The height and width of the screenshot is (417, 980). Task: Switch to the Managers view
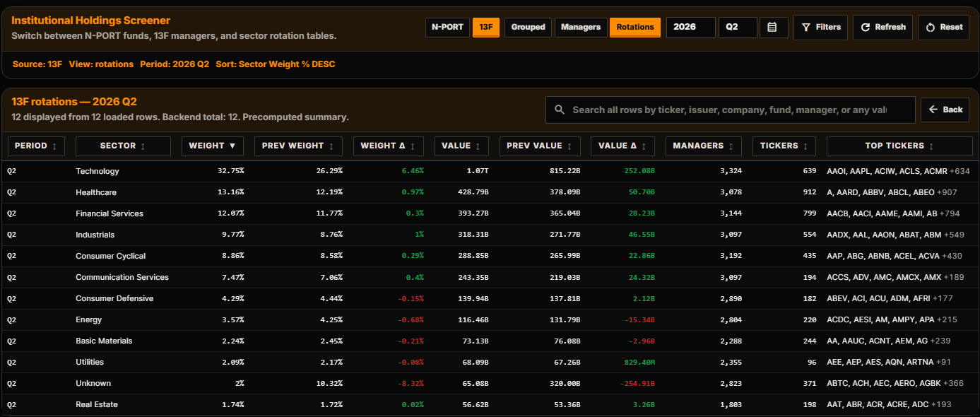point(581,27)
